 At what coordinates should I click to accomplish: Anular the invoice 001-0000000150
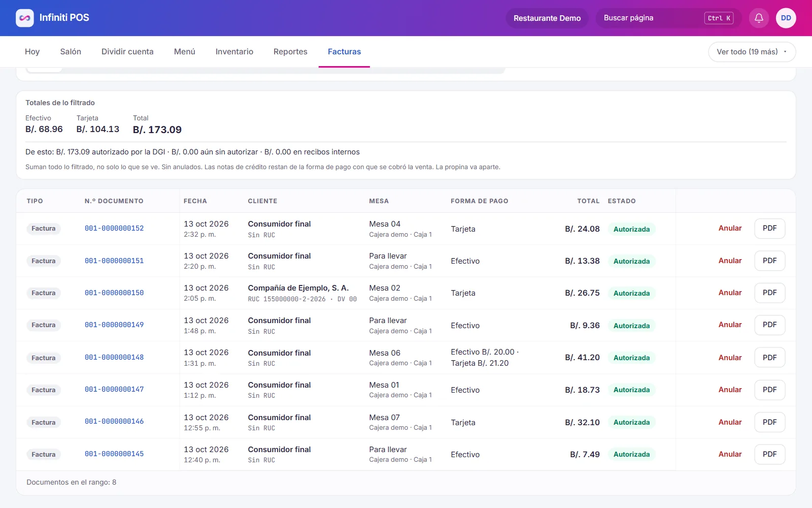click(x=730, y=293)
